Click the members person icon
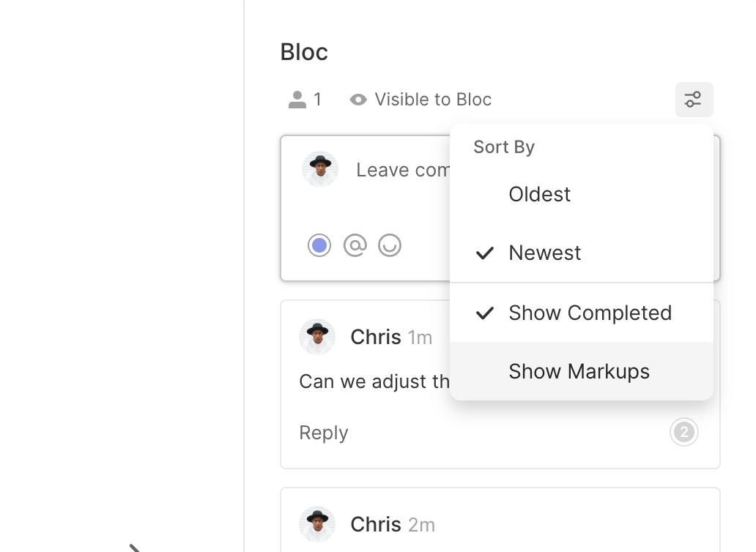The height and width of the screenshot is (552, 756). tap(297, 100)
